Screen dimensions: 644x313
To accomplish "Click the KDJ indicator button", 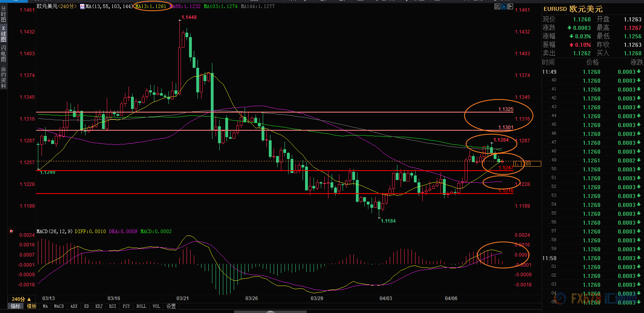I will pyautogui.click(x=99, y=307).
